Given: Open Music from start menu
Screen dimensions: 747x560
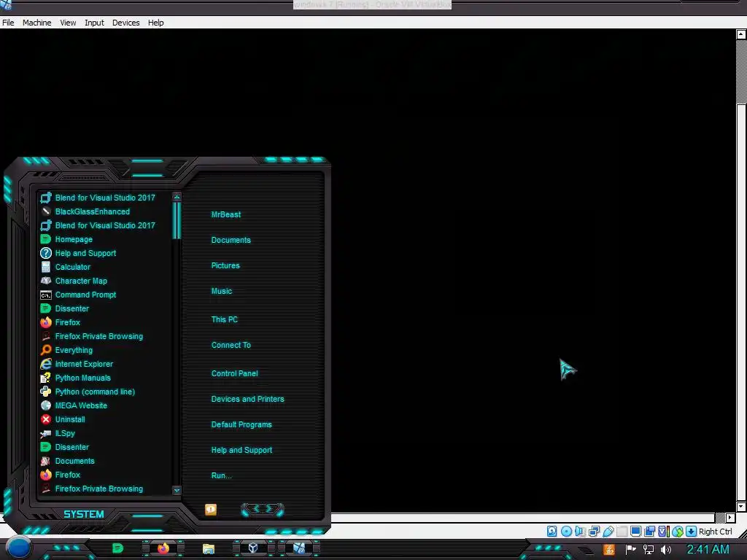Looking at the screenshot, I should (x=222, y=291).
